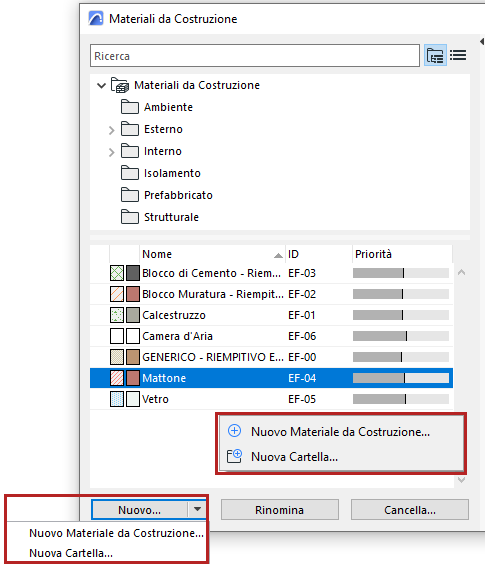The width and height of the screenshot is (485, 564).
Task: Adjust the Vetro priority bar
Action: click(401, 399)
